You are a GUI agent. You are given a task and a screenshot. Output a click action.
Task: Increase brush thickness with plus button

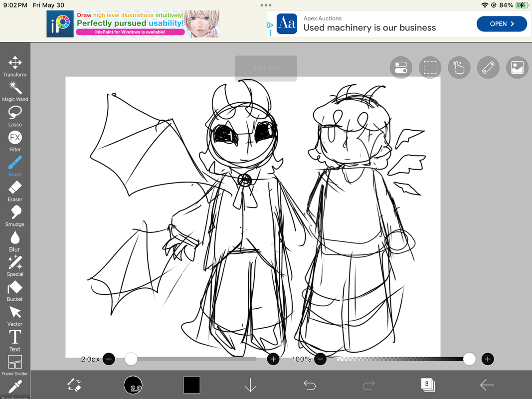click(273, 359)
